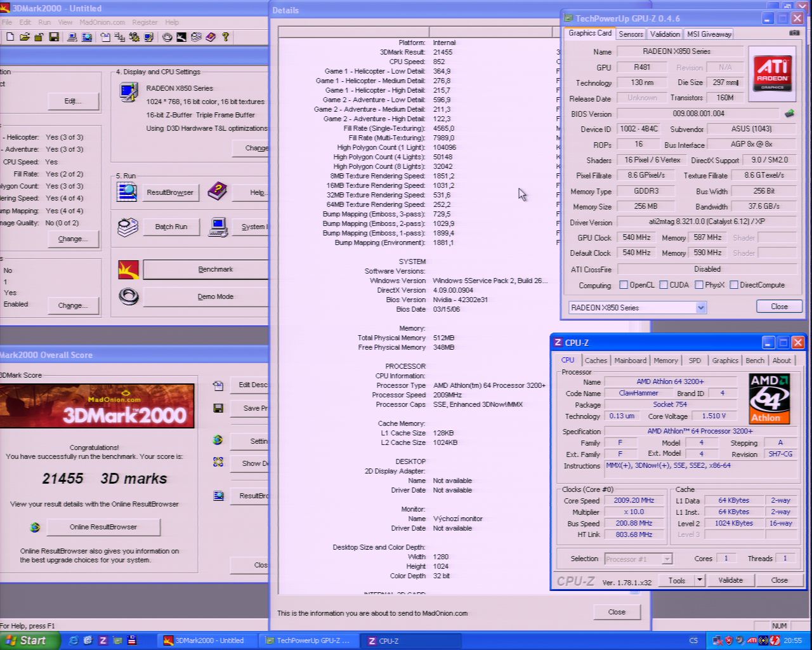This screenshot has width=812, height=650.
Task: Click the GPU-Z screenshot camera icon
Action: (794, 33)
